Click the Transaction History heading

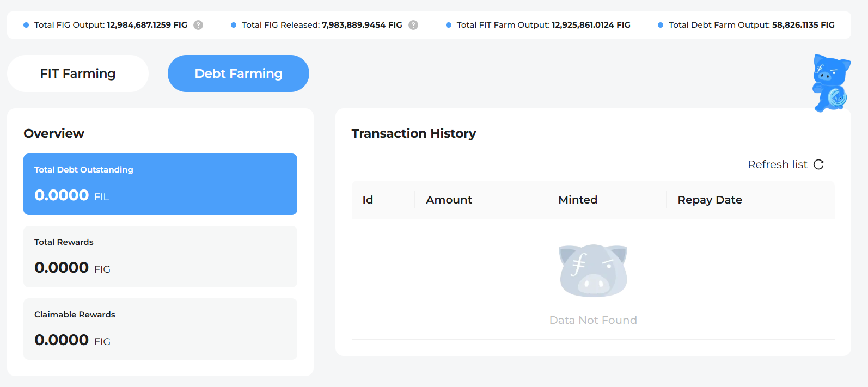pos(414,133)
